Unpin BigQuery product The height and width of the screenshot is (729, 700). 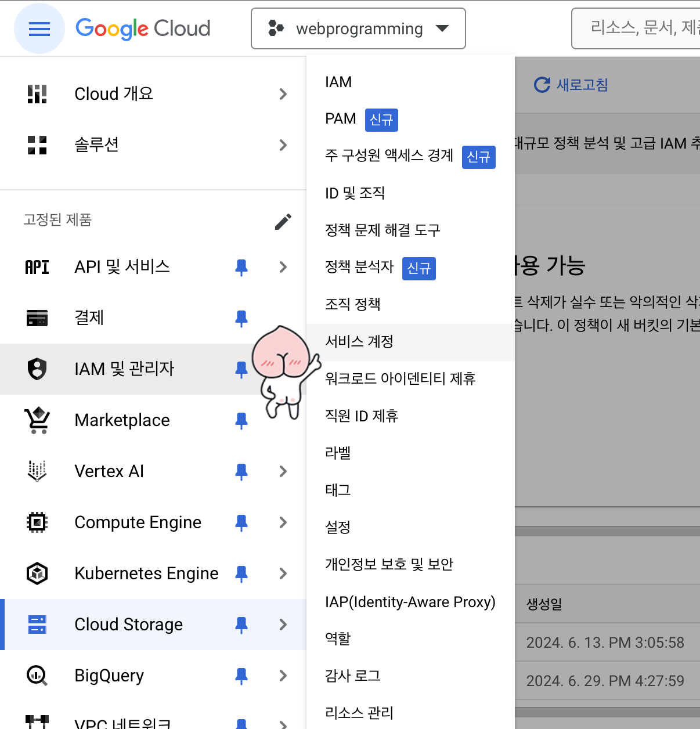241,676
